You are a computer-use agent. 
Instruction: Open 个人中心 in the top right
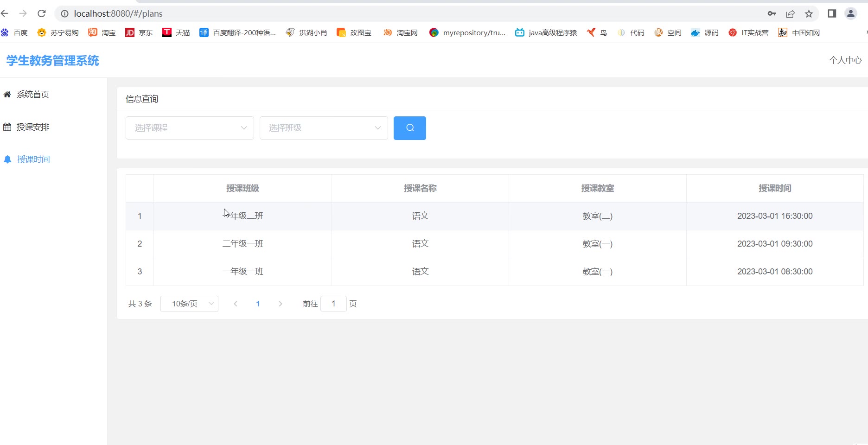[845, 60]
